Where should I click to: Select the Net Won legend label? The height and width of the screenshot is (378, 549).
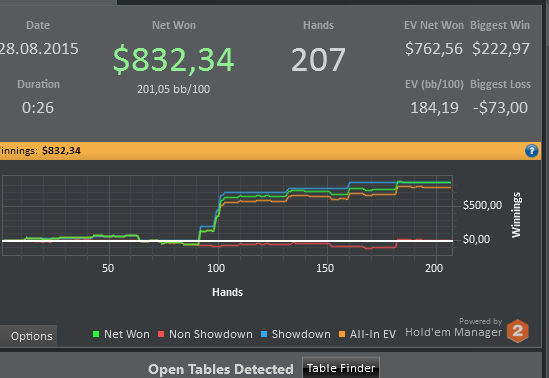[x=127, y=334]
